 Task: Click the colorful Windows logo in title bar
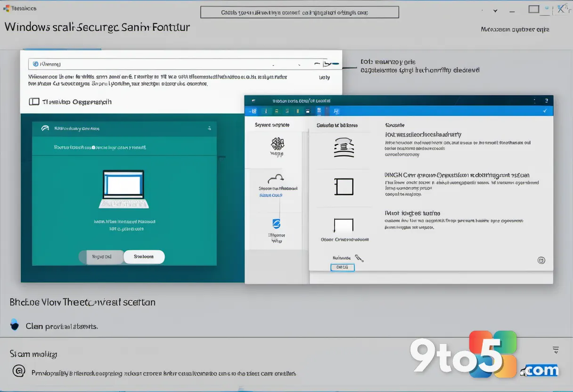(6, 8)
